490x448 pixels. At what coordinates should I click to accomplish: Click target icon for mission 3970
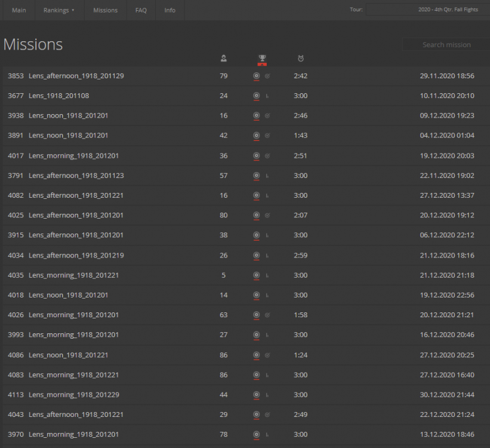pyautogui.click(x=256, y=434)
